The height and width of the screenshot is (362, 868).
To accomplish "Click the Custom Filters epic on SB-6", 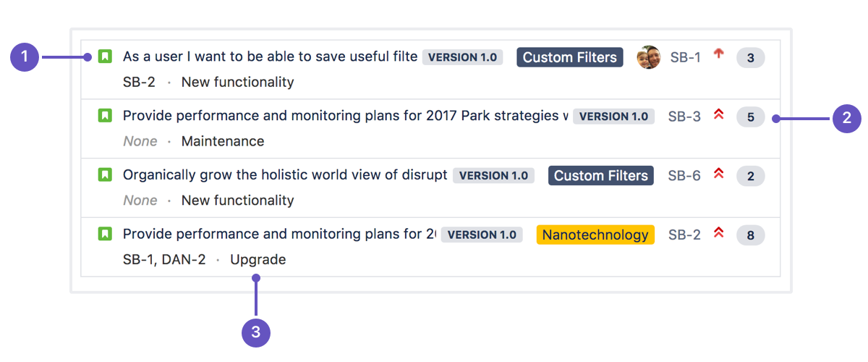I will pyautogui.click(x=600, y=175).
